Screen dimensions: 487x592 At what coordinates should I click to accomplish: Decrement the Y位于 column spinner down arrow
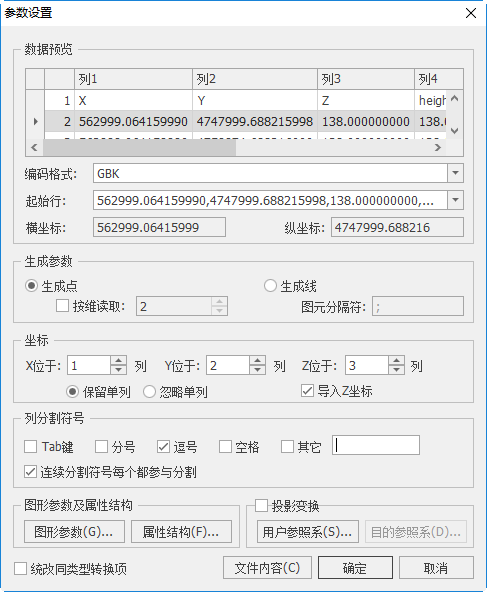257,370
